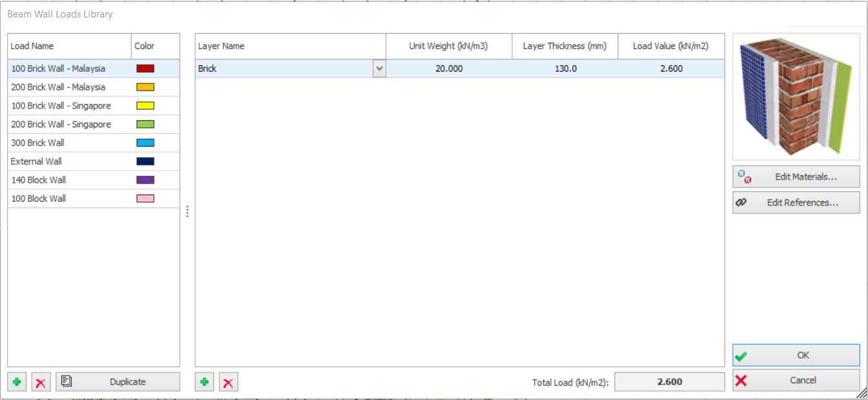Open Edit Materials dialog
Image resolution: width=868 pixels, height=400 pixels.
point(796,176)
